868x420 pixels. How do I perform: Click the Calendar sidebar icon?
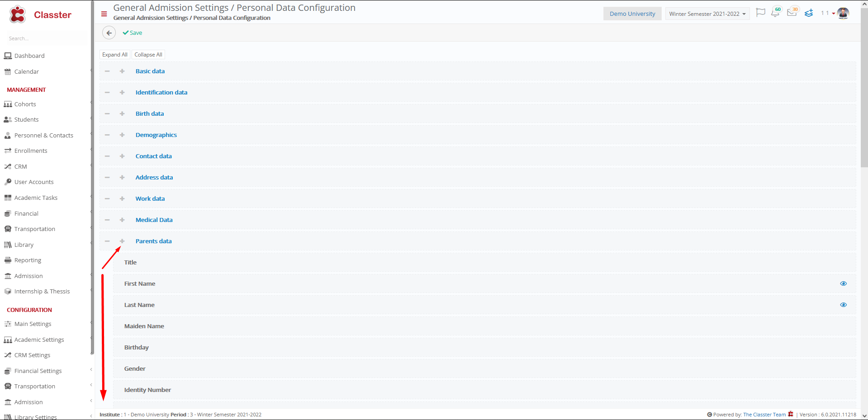8,71
